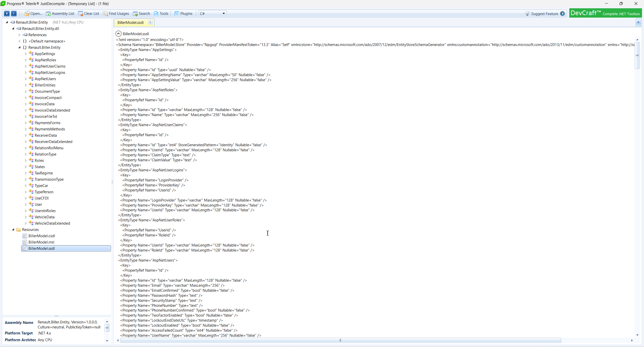Image resolution: width=644 pixels, height=347 pixels.
Task: Open the tab list dropdown at top right
Action: pyautogui.click(x=639, y=22)
